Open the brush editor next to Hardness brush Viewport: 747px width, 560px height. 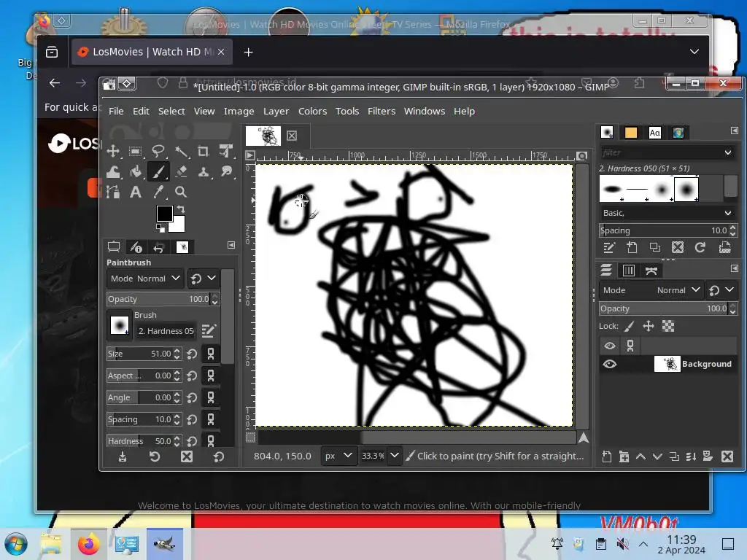(x=208, y=331)
